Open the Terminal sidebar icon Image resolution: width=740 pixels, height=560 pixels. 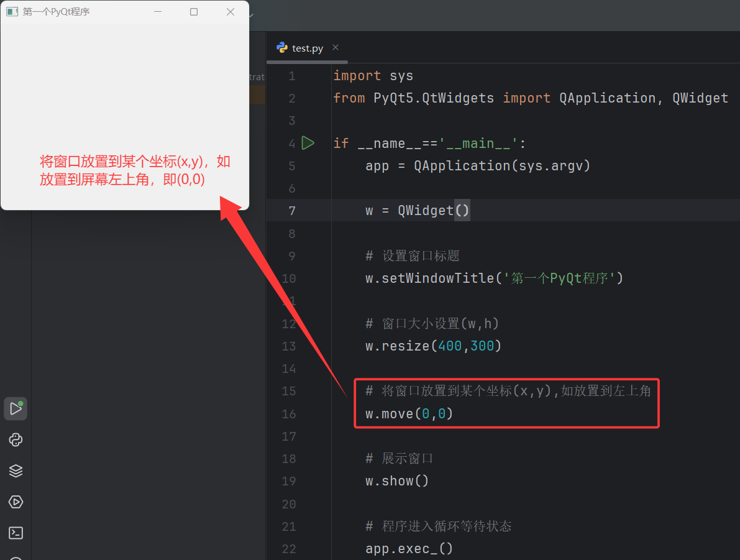(16, 533)
